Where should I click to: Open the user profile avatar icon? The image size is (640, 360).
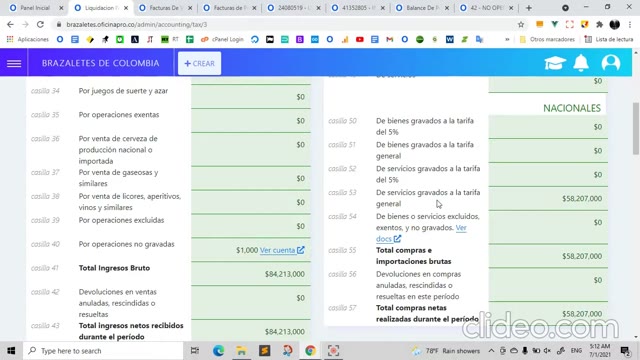[611, 63]
